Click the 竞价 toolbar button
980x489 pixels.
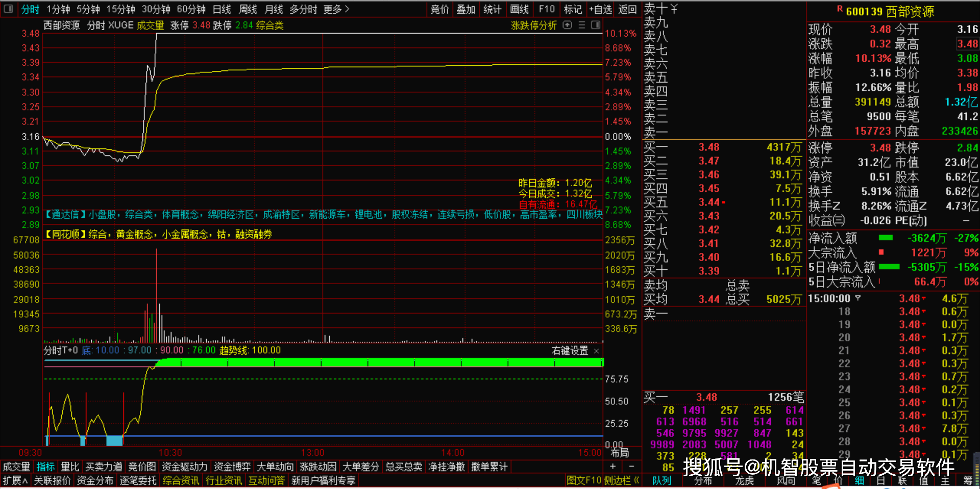(x=439, y=9)
